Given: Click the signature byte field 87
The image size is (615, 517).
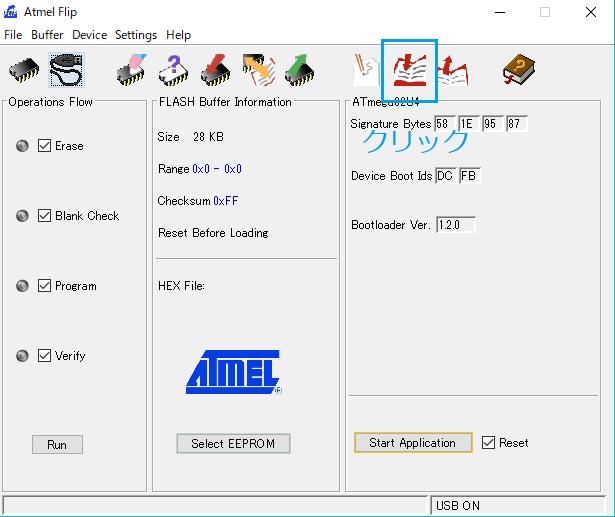Looking at the screenshot, I should [516, 124].
